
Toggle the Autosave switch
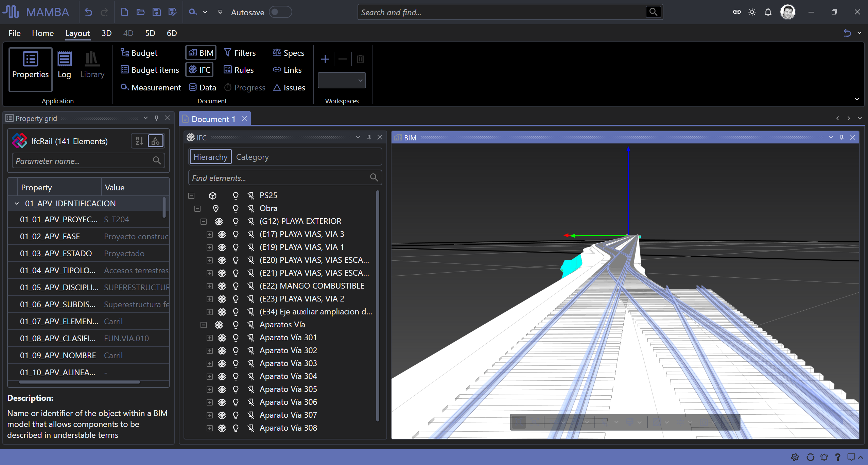click(280, 12)
